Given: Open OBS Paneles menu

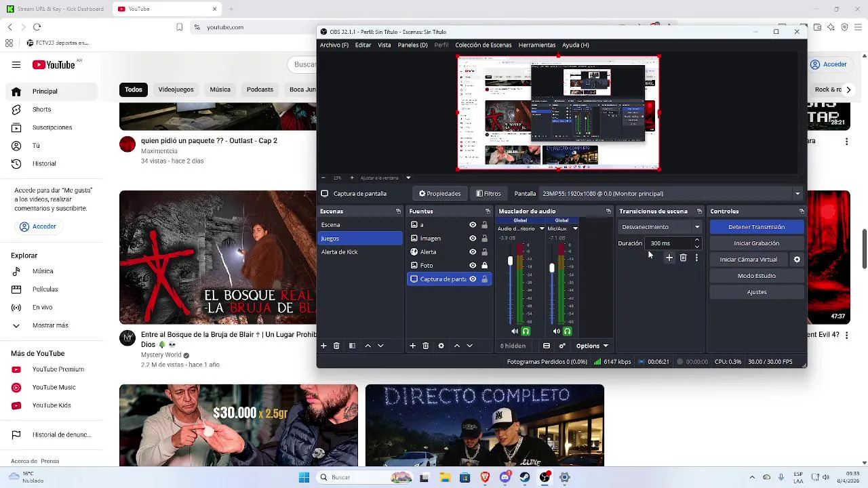Looking at the screenshot, I should [412, 45].
